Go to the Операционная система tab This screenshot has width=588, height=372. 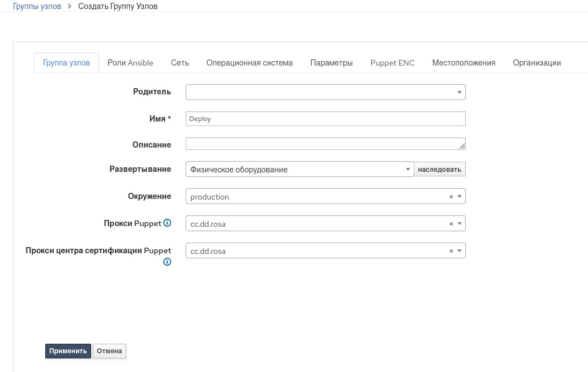(250, 63)
